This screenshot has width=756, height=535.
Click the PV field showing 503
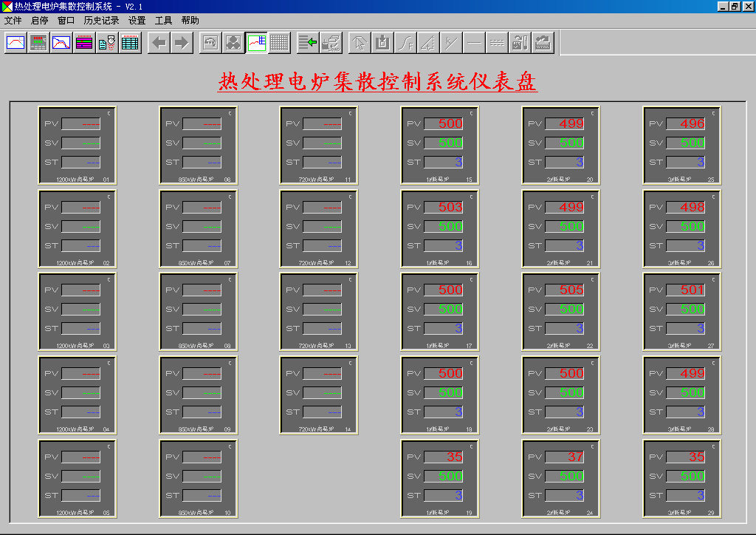[444, 208]
